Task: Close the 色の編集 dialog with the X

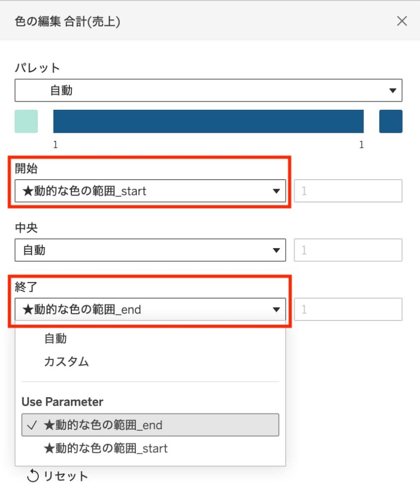Action: point(402,21)
